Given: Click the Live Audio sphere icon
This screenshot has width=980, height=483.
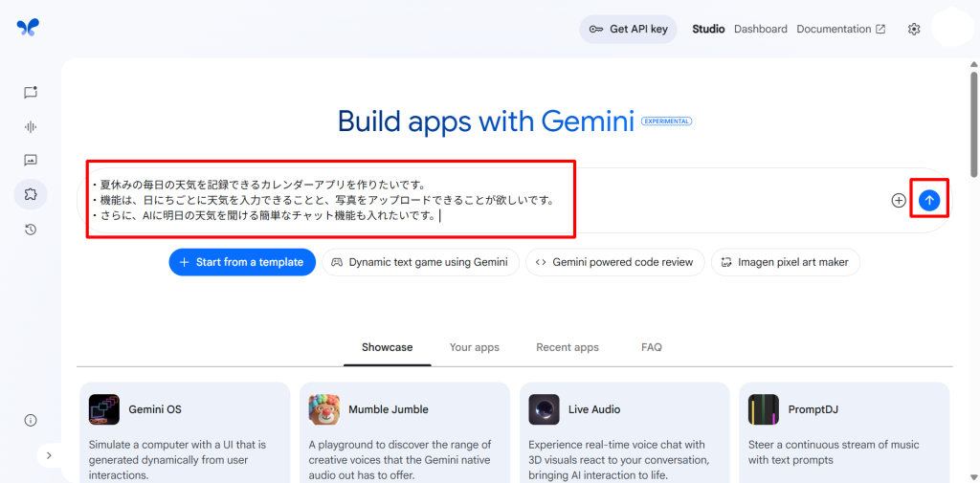Looking at the screenshot, I should point(544,409).
